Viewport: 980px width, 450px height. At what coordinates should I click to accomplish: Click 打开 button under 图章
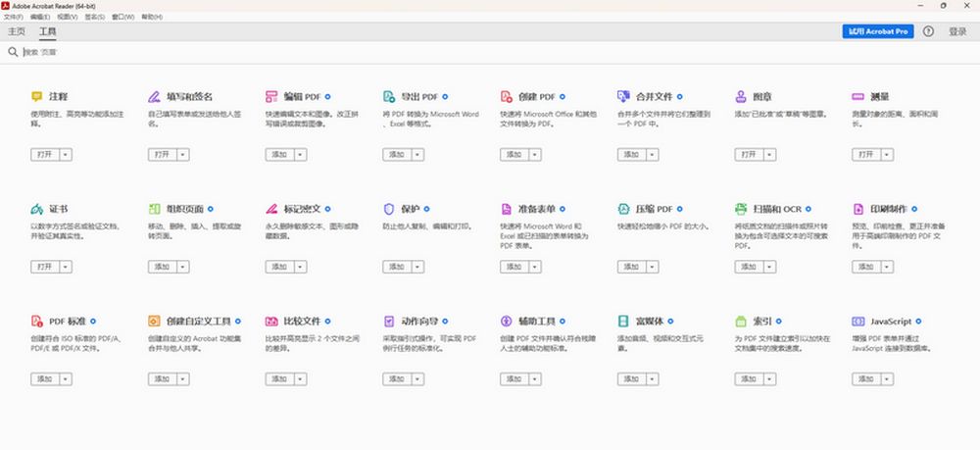749,154
